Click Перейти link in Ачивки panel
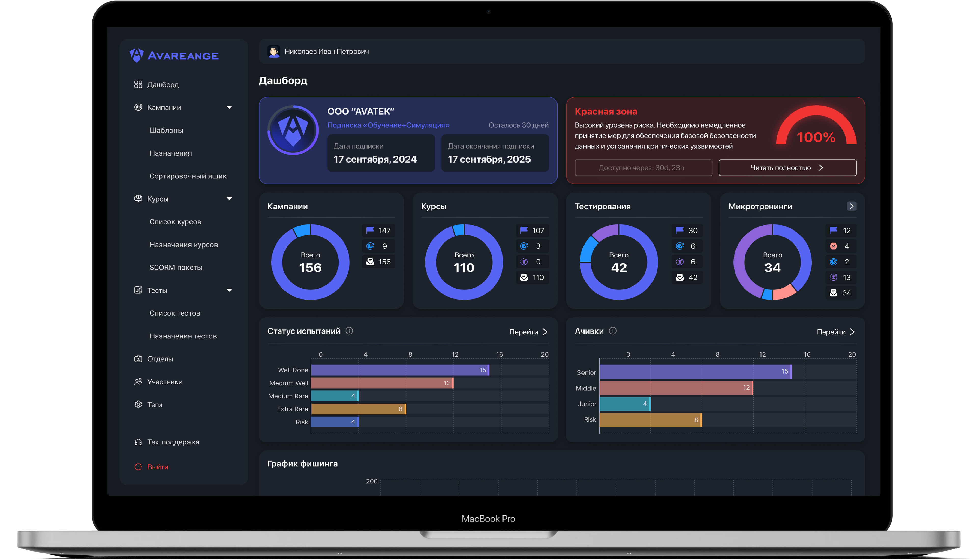The width and height of the screenshot is (978, 560). (836, 332)
